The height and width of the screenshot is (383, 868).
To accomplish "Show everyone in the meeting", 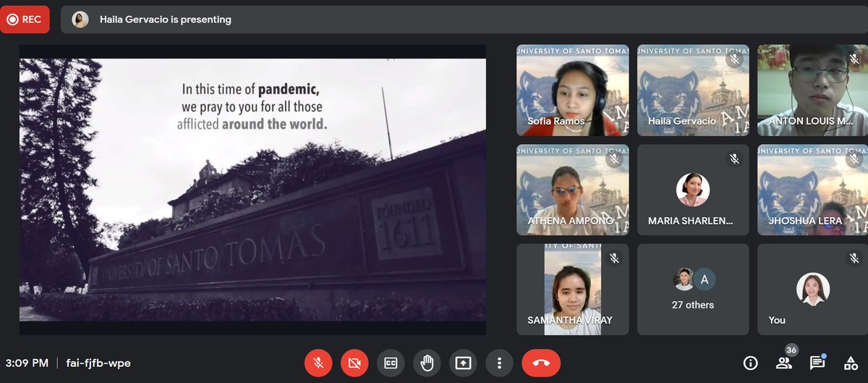I will click(783, 363).
